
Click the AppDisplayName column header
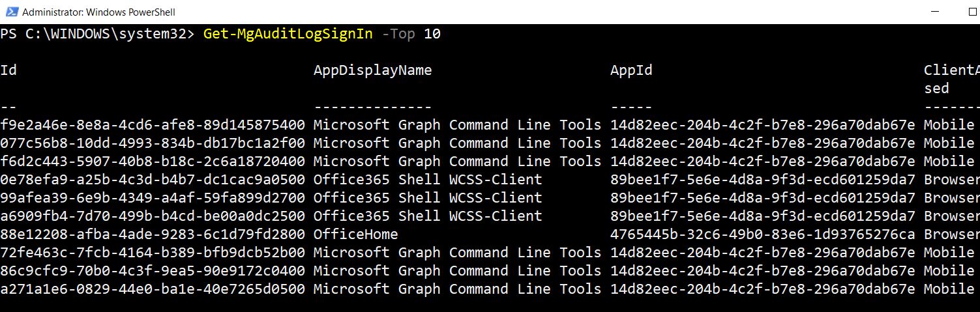click(x=372, y=70)
